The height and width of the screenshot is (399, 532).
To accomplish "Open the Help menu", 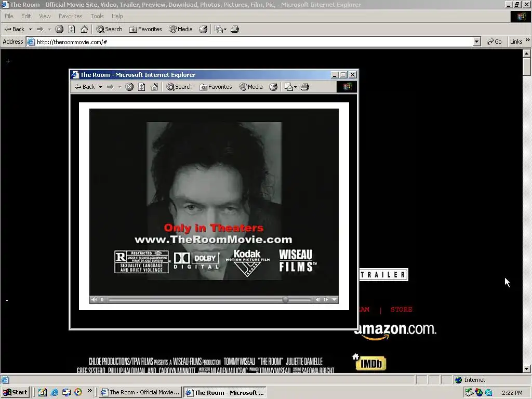I will (x=117, y=16).
